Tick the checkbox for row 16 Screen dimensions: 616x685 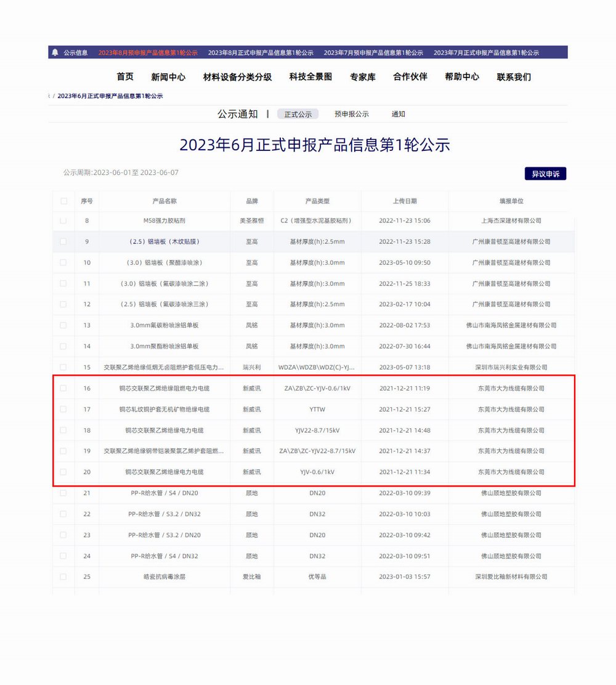[63, 388]
